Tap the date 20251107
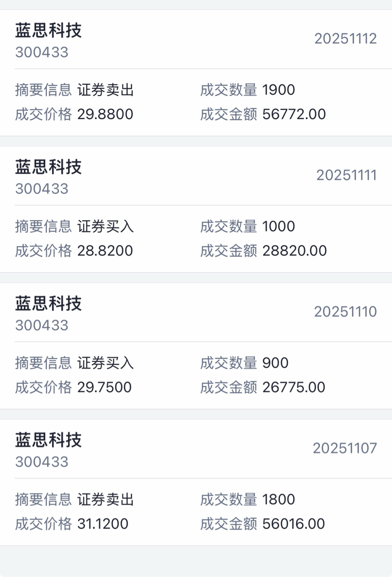The height and width of the screenshot is (577, 392). [x=345, y=448]
